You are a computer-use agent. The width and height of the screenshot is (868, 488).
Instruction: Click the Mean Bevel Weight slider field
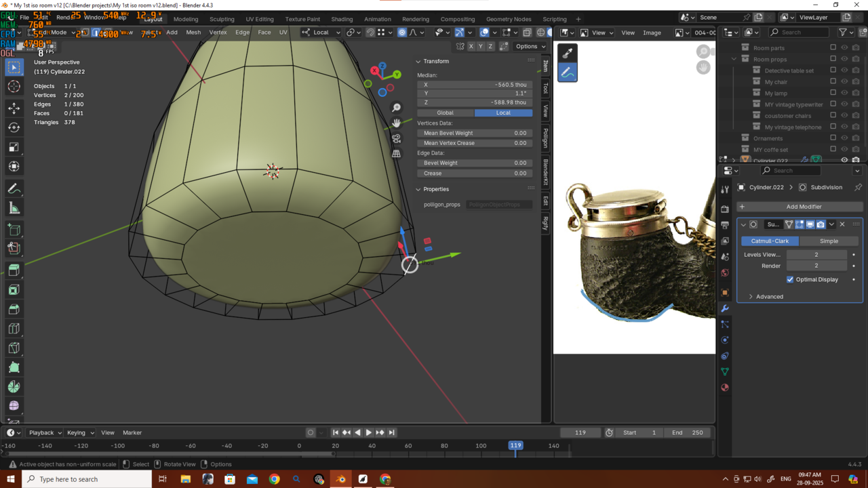474,133
